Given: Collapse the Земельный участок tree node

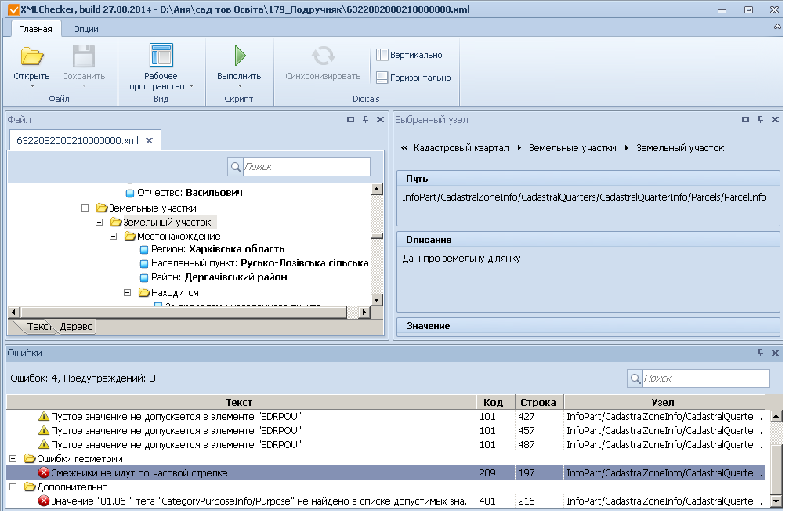Looking at the screenshot, I should pyautogui.click(x=100, y=222).
